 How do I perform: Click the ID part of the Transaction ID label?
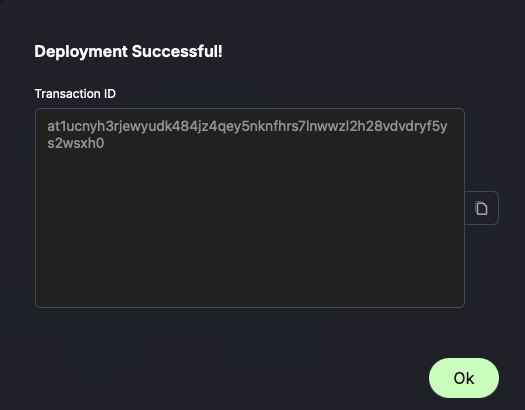tap(109, 94)
